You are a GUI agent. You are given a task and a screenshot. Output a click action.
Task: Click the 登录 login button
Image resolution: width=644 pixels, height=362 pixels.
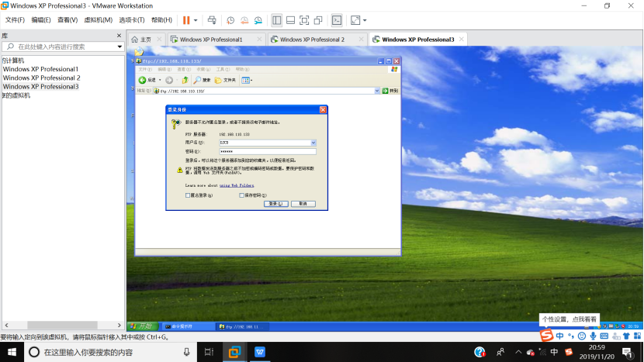tap(275, 204)
